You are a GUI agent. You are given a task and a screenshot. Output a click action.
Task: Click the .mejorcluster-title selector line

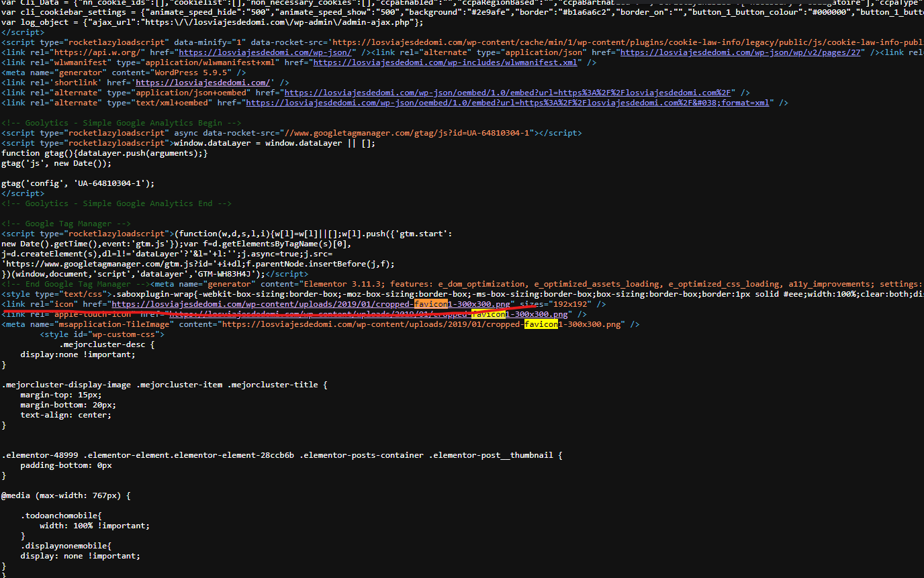pyautogui.click(x=165, y=385)
